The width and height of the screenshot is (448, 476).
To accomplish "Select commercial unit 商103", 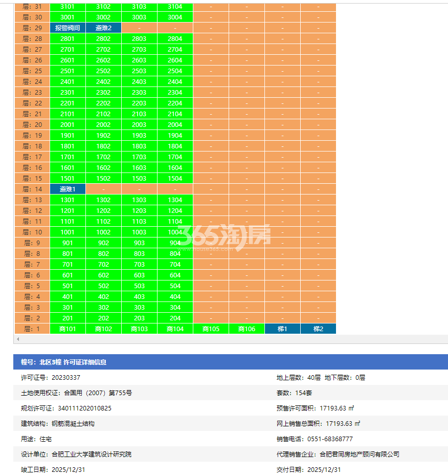I will (139, 329).
